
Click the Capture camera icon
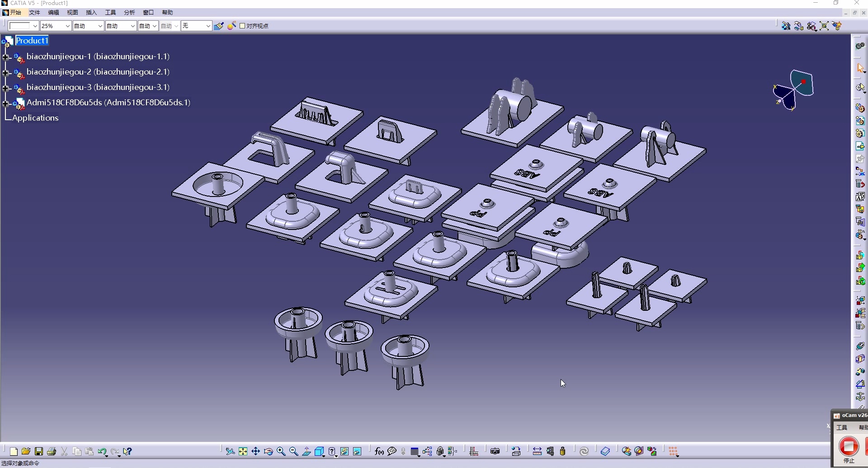(x=495, y=451)
